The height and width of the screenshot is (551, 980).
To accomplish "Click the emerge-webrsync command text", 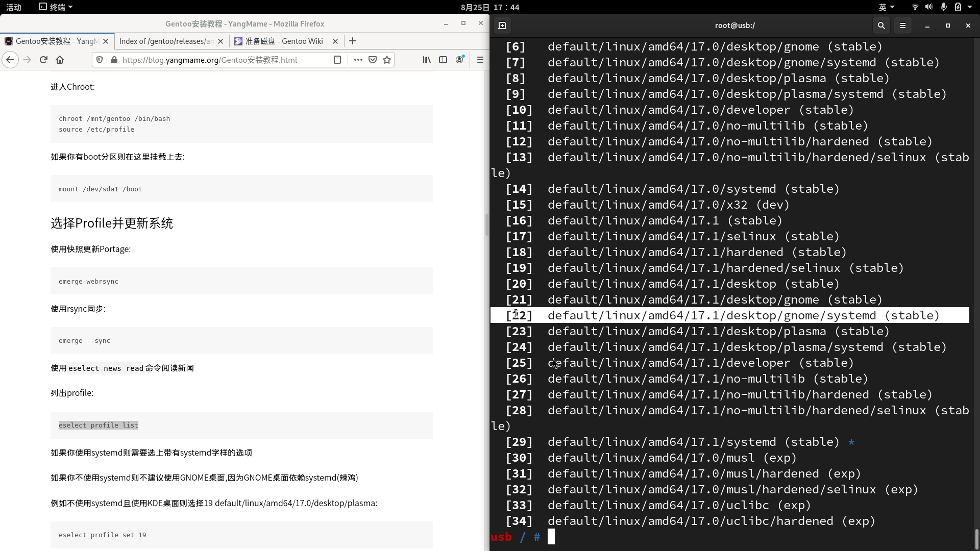I will pos(88,281).
